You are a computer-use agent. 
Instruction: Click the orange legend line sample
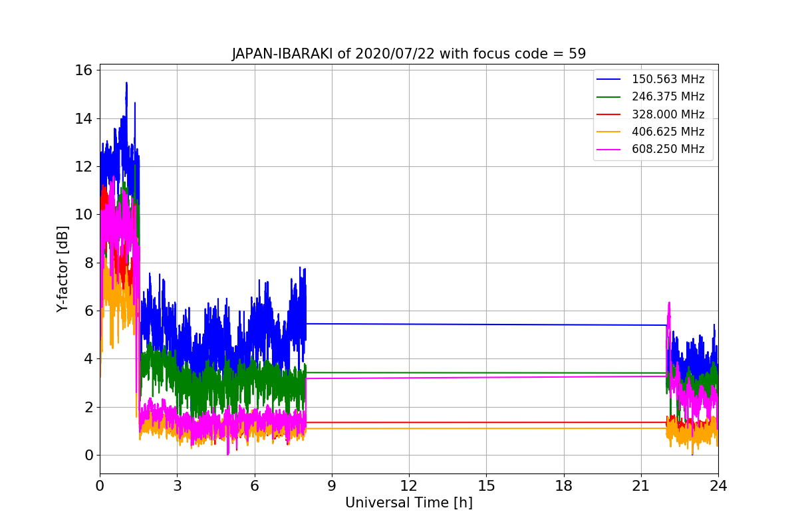coord(609,132)
